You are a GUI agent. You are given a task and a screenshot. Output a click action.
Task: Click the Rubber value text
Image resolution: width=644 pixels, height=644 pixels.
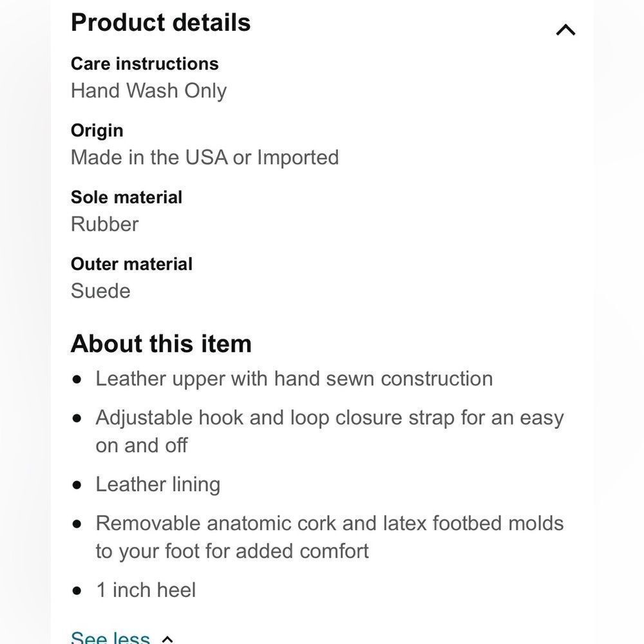[104, 224]
